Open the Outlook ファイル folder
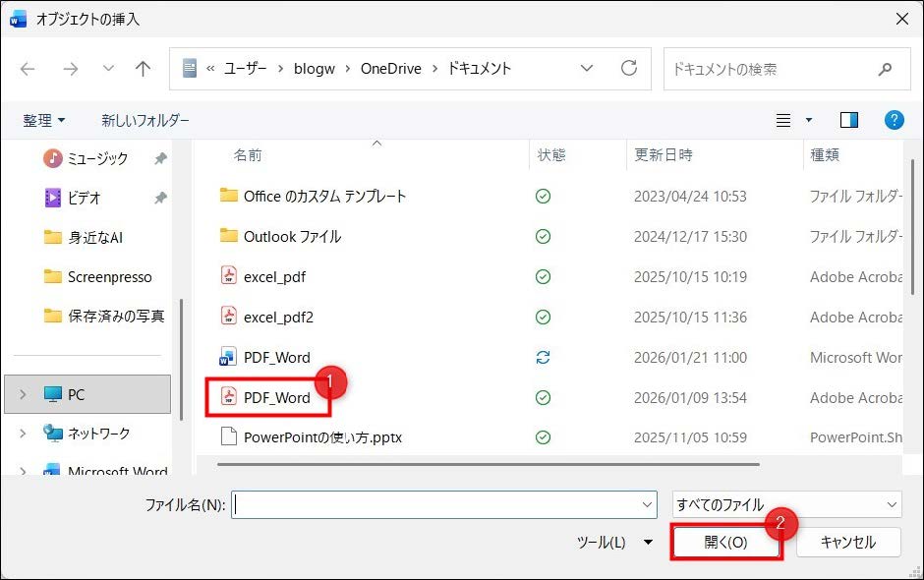This screenshot has height=580, width=924. pos(292,237)
